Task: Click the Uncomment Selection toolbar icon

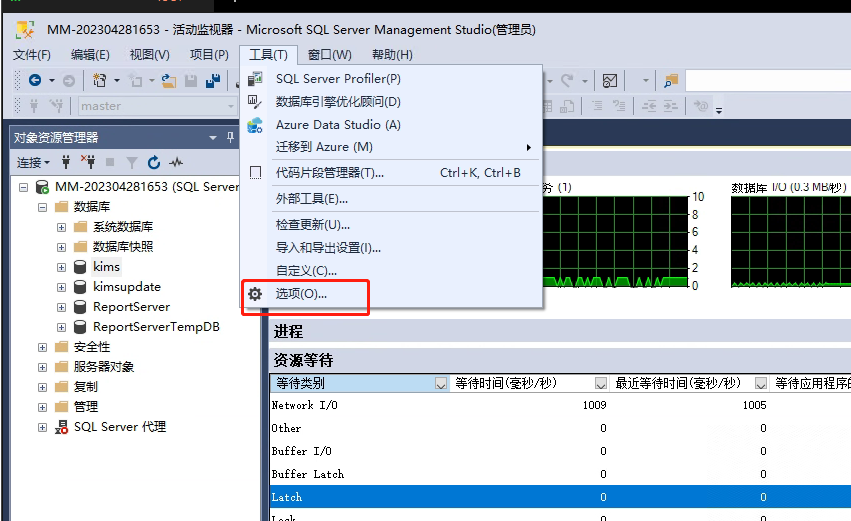Action: pos(619,106)
